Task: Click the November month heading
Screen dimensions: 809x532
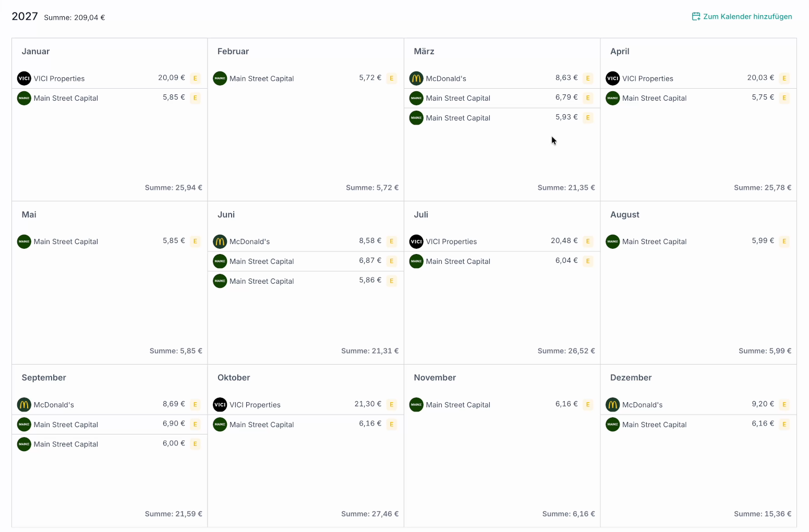Action: point(435,378)
